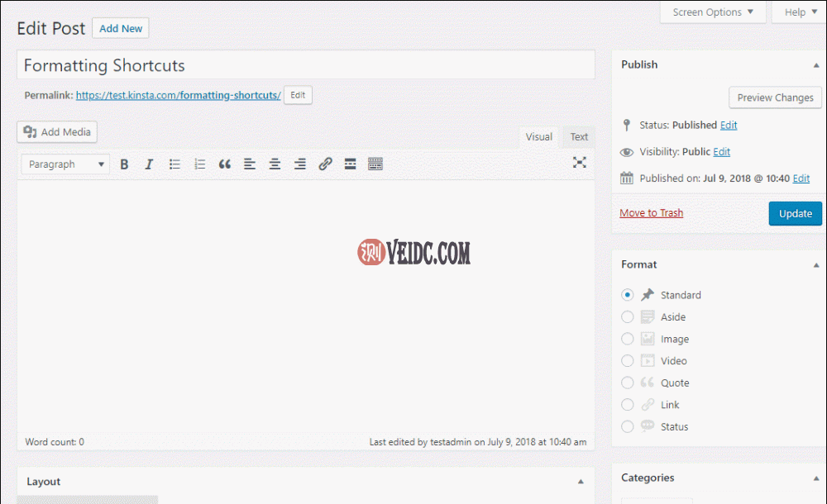
Task: Toggle the toolbar kitchen sink
Action: pos(375,164)
